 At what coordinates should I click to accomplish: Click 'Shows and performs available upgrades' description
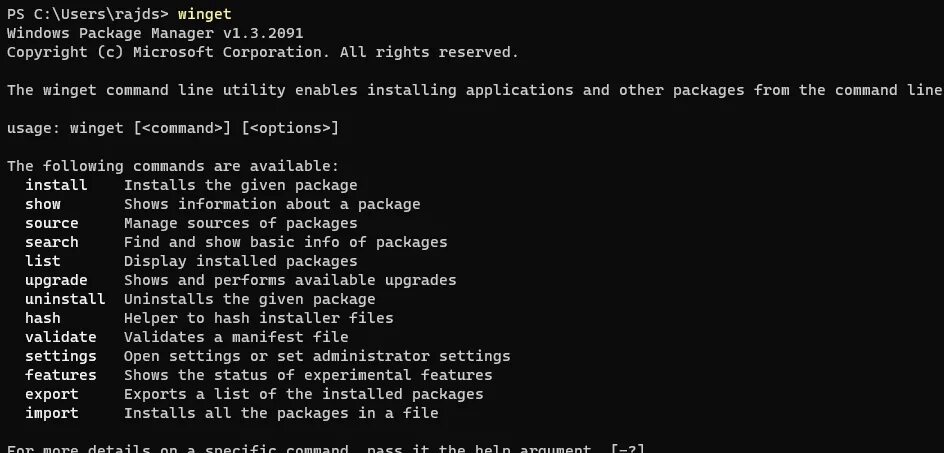[290, 280]
